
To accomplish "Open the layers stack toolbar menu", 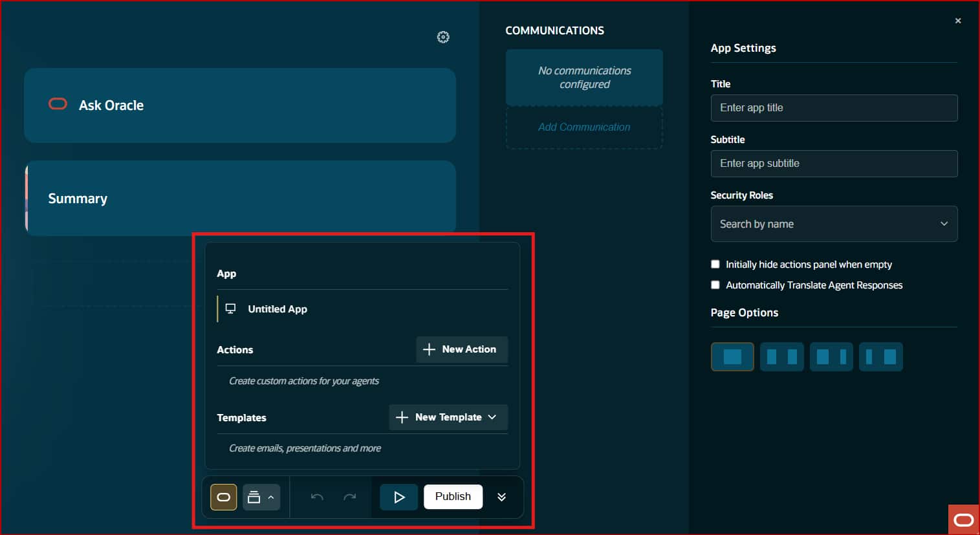I will tap(261, 497).
